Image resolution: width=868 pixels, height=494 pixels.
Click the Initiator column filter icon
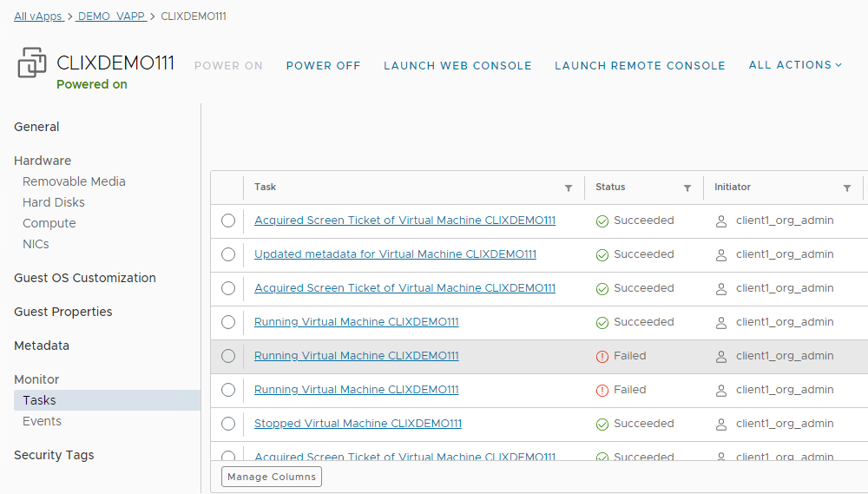pos(847,188)
